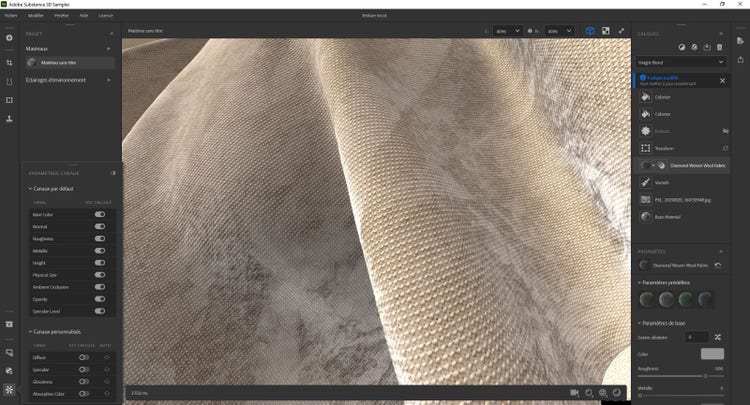750x405 pixels.
Task: Reset Diamond Woven Wool Fabric properties
Action: pyautogui.click(x=718, y=265)
